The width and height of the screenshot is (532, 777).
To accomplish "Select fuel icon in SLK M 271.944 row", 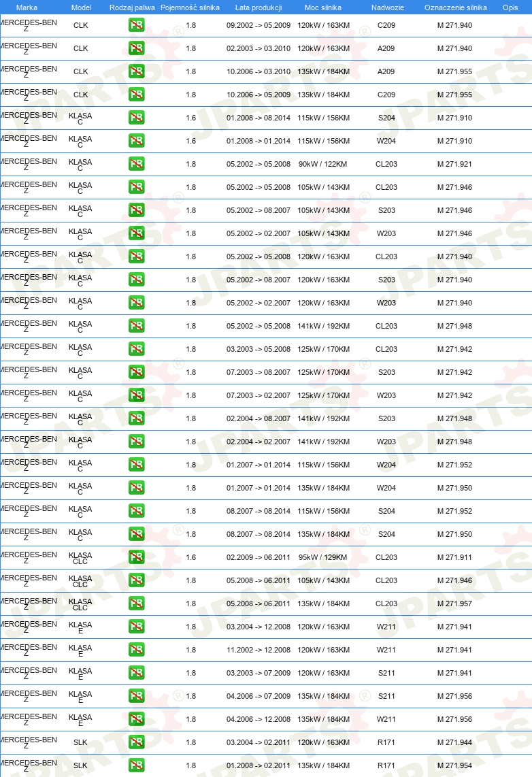I will (136, 742).
